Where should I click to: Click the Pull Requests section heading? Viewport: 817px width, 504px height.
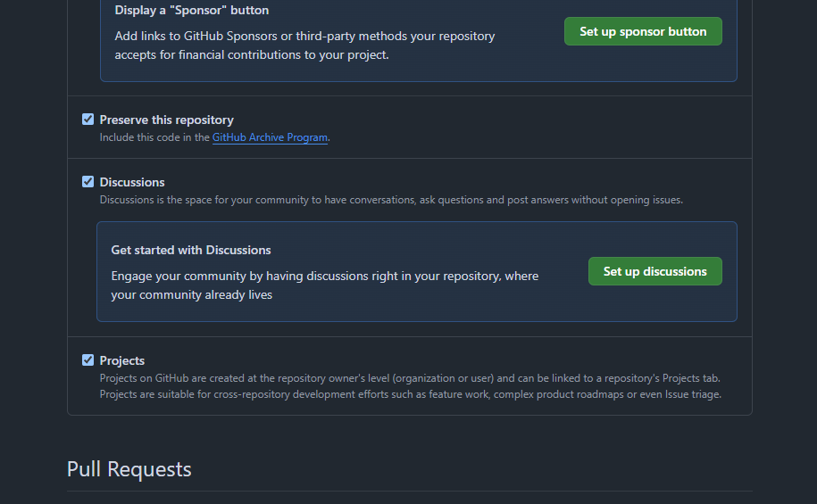[129, 469]
